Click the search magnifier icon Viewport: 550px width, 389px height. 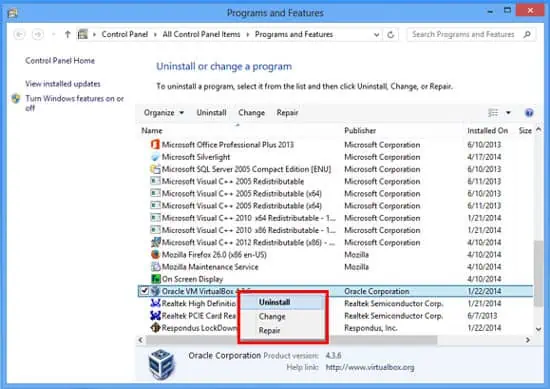coord(527,34)
